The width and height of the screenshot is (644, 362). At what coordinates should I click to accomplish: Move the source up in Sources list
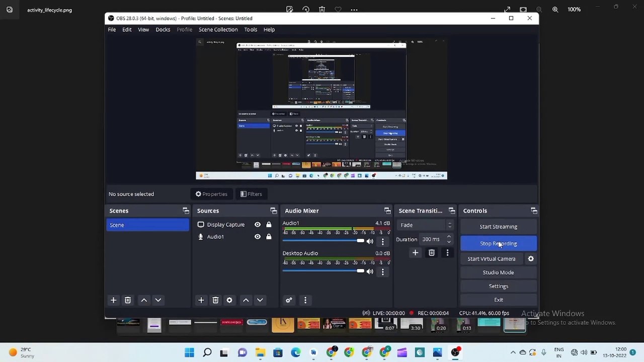tap(246, 300)
